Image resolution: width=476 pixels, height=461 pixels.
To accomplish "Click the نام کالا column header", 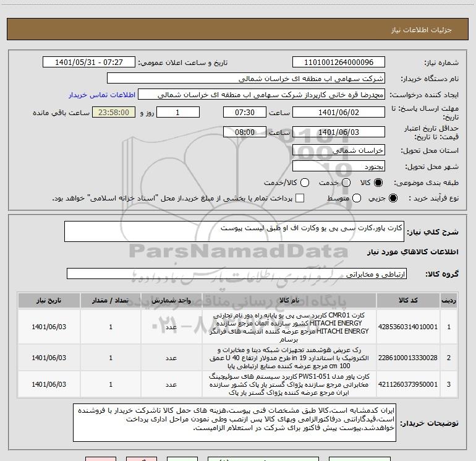I will pos(289,301).
